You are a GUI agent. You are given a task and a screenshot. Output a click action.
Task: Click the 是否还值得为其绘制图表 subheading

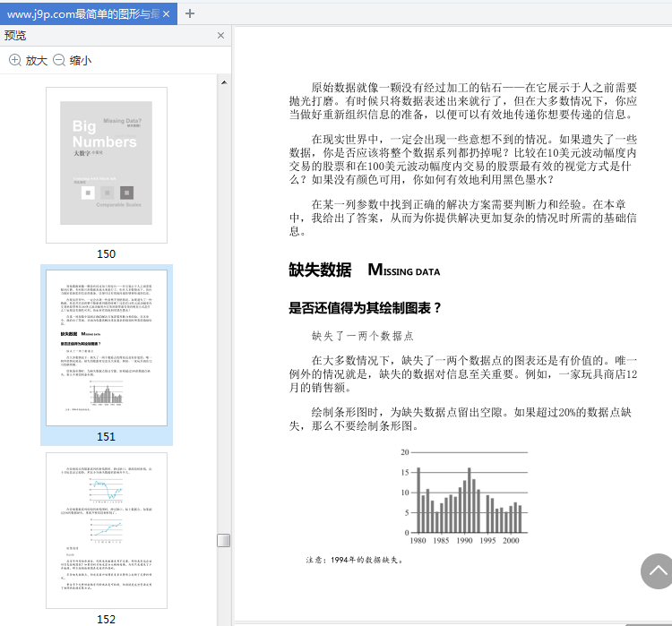pos(365,308)
